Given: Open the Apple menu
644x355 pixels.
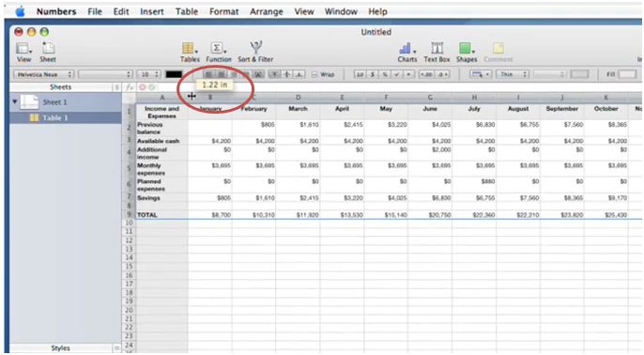Looking at the screenshot, I should pos(20,11).
